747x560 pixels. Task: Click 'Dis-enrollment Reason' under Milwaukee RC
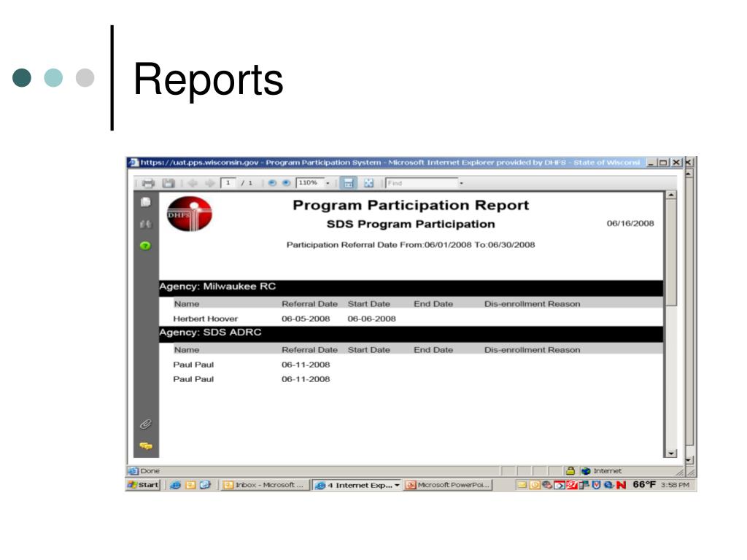pos(532,304)
